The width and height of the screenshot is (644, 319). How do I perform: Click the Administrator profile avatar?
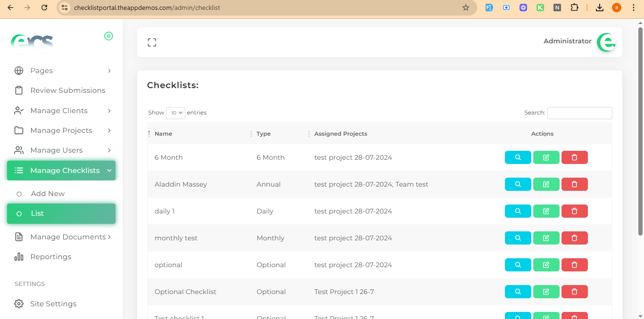pyautogui.click(x=606, y=42)
